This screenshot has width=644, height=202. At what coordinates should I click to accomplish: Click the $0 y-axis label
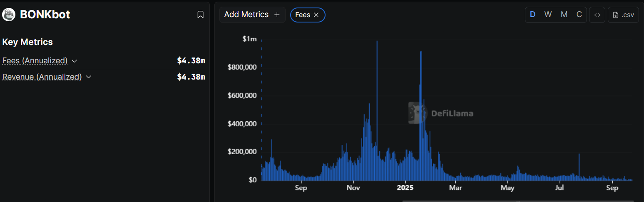253,180
